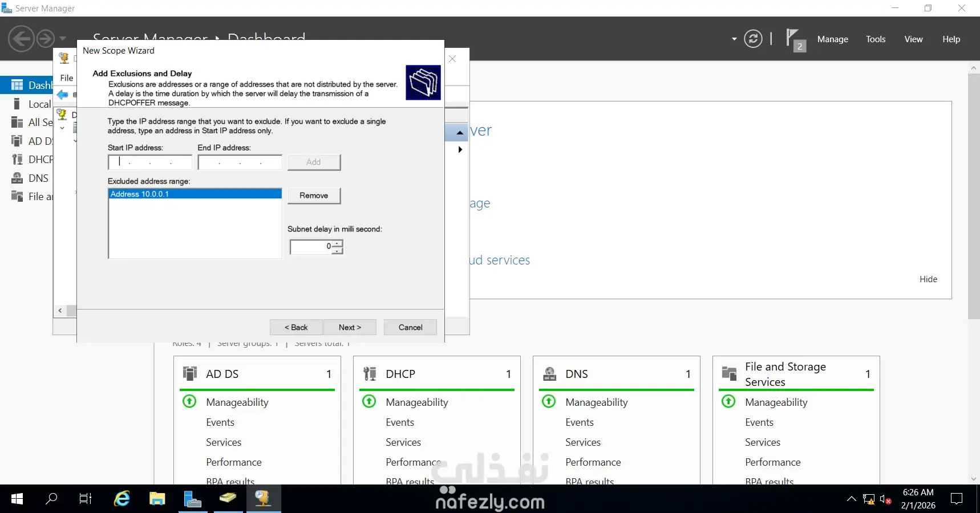The image size is (980, 513).
Task: Open Events in the AD DS tile
Action: coord(220,422)
